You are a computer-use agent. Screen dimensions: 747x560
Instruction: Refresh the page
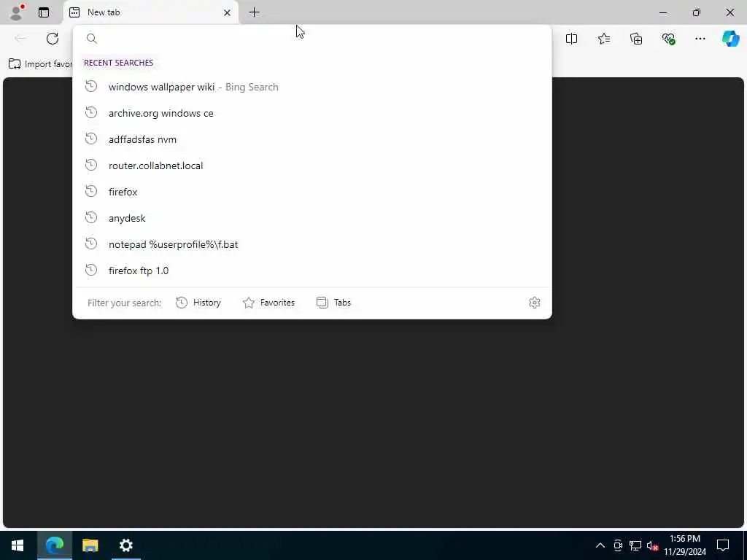click(x=53, y=39)
